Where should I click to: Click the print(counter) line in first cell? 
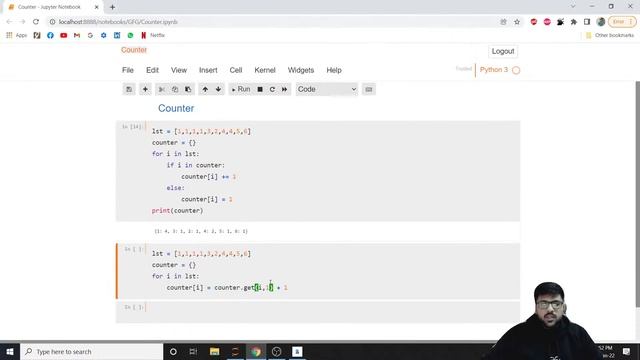point(177,211)
